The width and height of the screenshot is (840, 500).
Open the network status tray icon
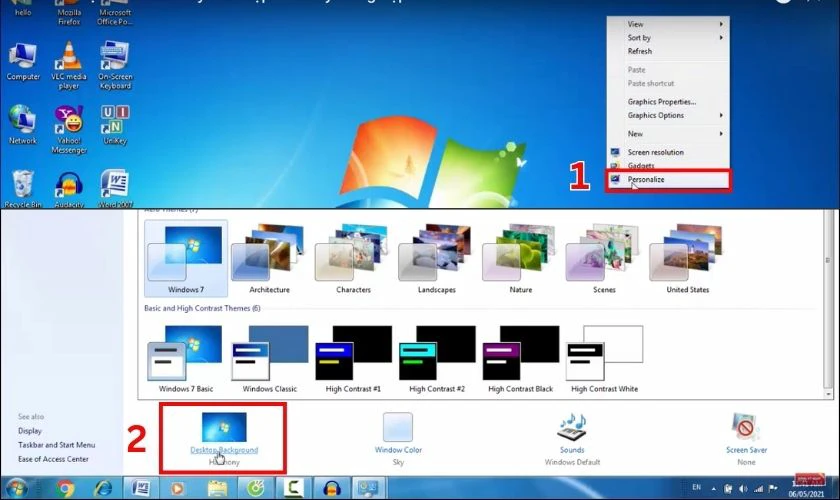(x=758, y=488)
